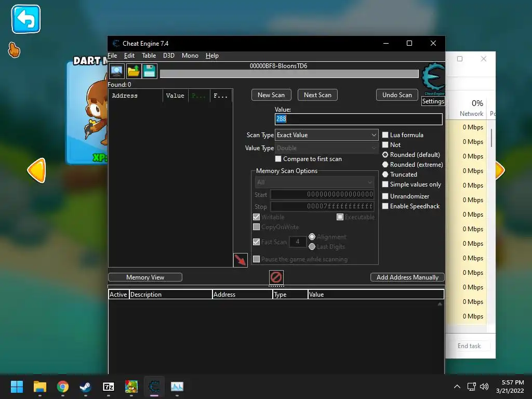This screenshot has width=532, height=399.
Task: Expand the Scan Type dropdown
Action: click(326, 135)
